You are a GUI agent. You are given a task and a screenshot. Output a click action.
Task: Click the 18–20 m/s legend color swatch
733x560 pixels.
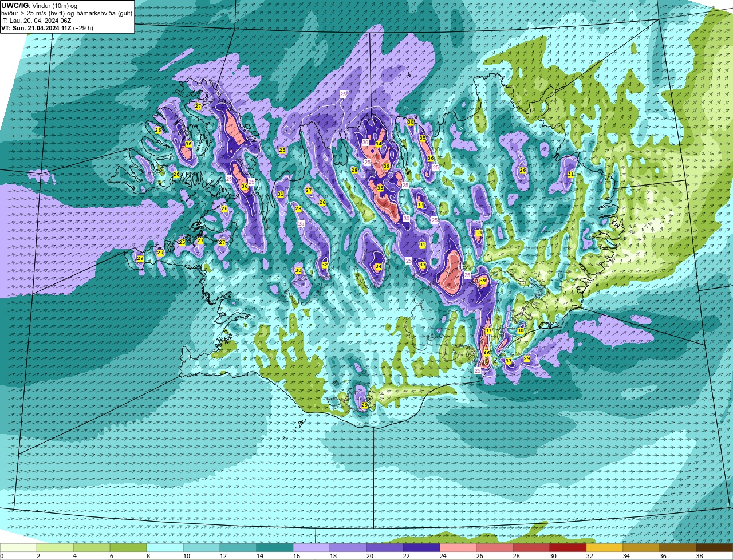[348, 547]
